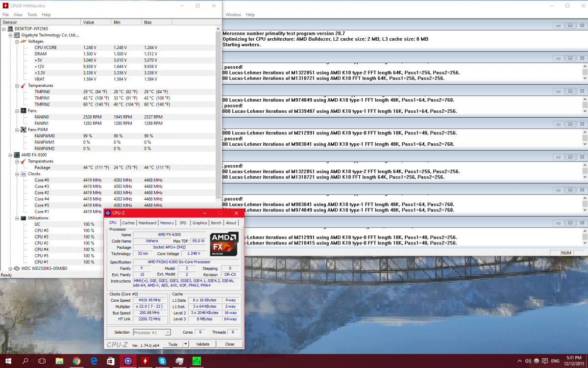Switch to the Mainboard tab in CPU-Z
The height and width of the screenshot is (368, 588).
pyautogui.click(x=147, y=223)
